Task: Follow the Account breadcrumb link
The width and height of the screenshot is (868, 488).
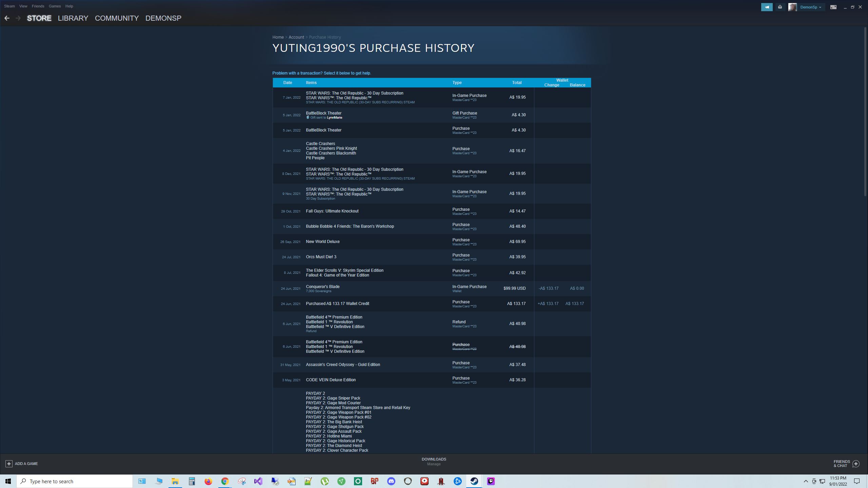Action: coord(296,37)
